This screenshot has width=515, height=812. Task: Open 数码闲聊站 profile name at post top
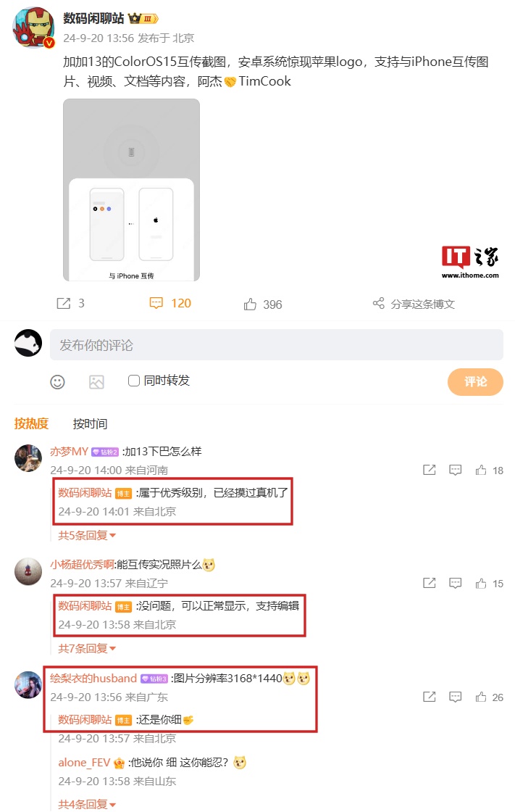[x=93, y=19]
